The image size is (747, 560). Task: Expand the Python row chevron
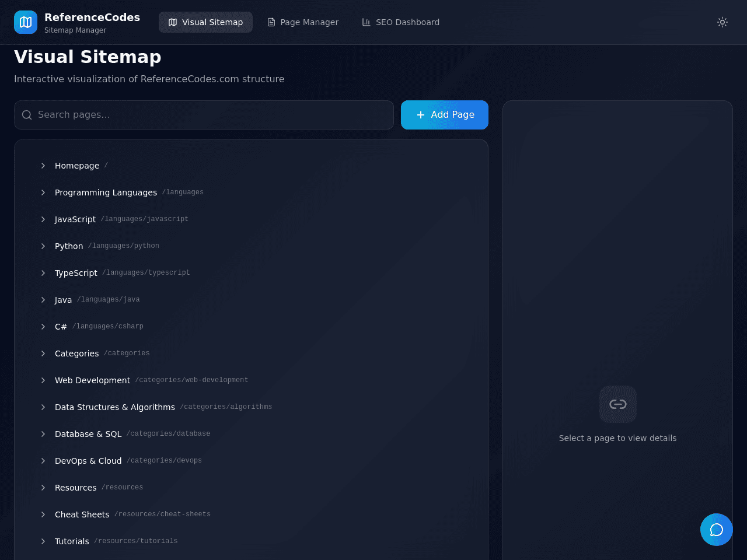pos(43,246)
